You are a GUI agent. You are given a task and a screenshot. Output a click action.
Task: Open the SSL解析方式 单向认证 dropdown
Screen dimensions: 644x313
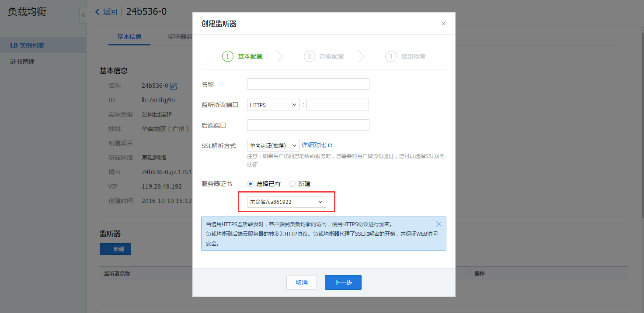(x=273, y=145)
